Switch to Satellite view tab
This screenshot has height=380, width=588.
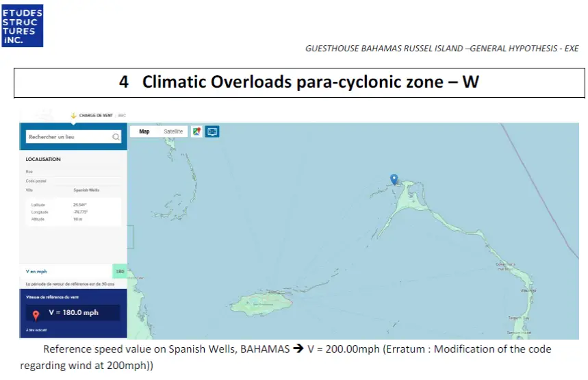[x=173, y=131]
